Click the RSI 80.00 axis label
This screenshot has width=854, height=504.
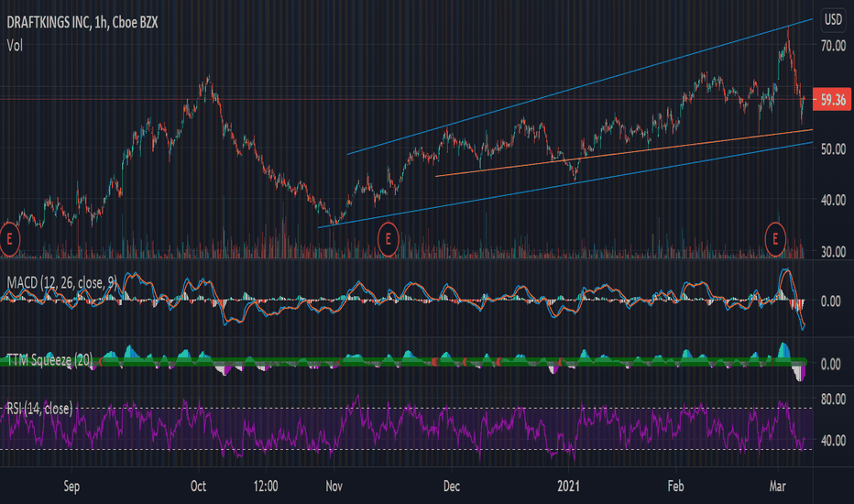(833, 399)
